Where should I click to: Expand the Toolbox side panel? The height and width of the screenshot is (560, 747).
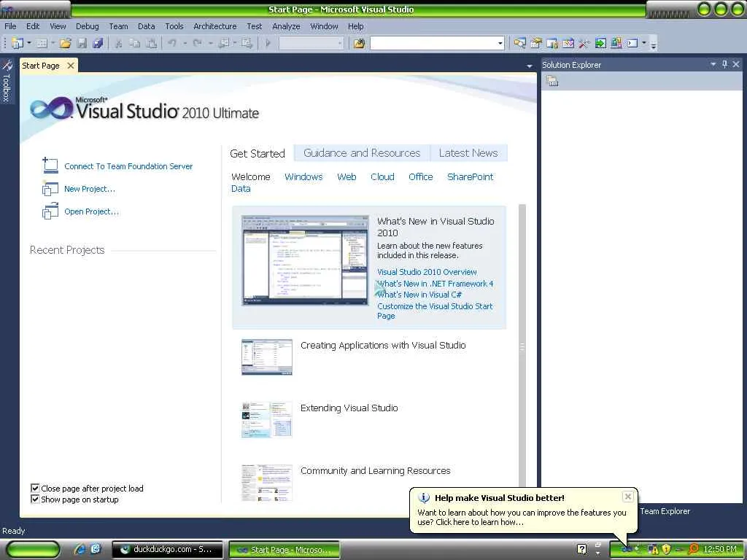[x=7, y=81]
